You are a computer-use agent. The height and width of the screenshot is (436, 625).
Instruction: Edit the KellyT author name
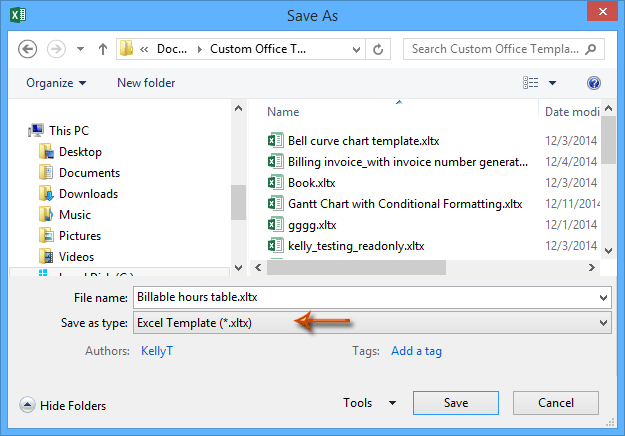157,351
